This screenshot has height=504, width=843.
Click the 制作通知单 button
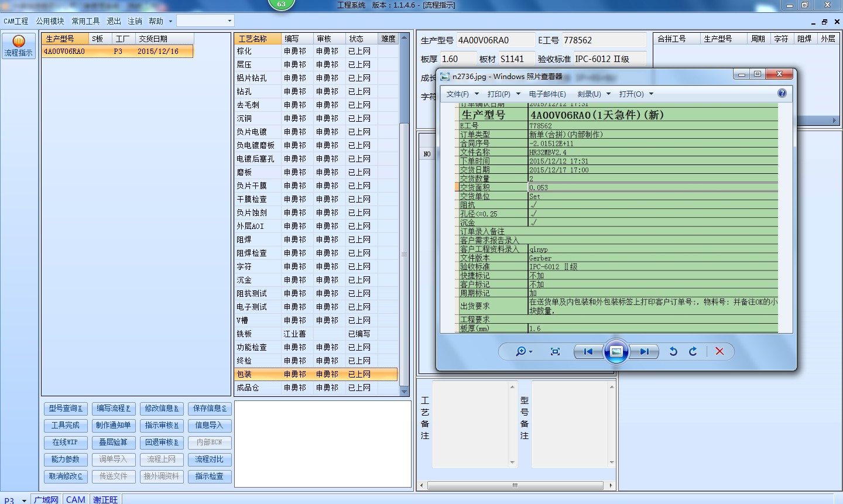114,426
